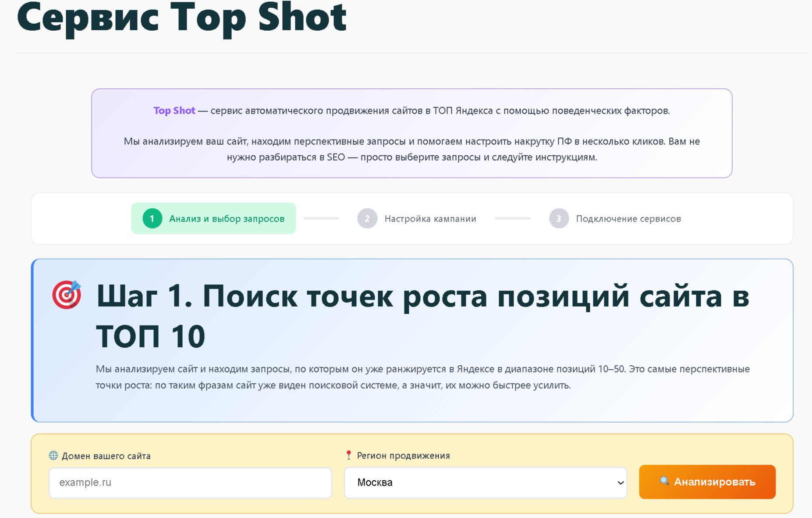
Task: Click the Шаг 1 heading text
Action: [x=422, y=316]
